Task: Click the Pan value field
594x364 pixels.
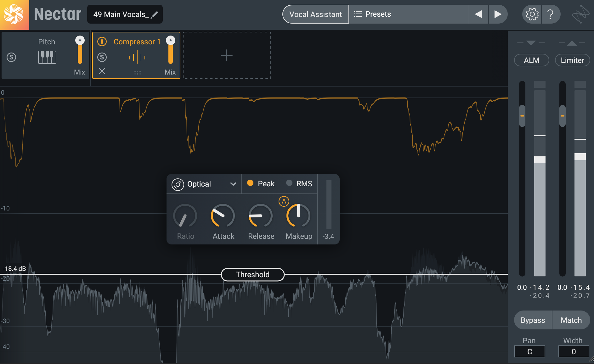Action: point(530,352)
